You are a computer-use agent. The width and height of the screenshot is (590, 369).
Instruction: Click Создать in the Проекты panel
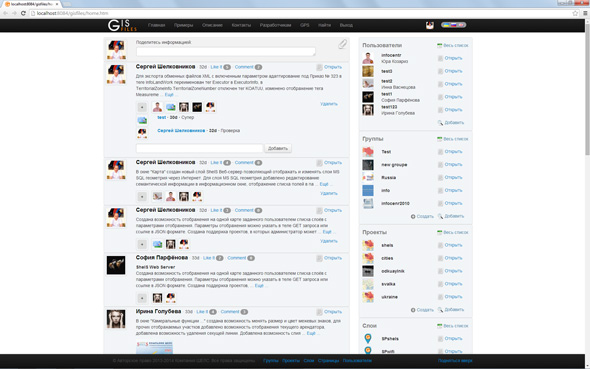tap(425, 310)
